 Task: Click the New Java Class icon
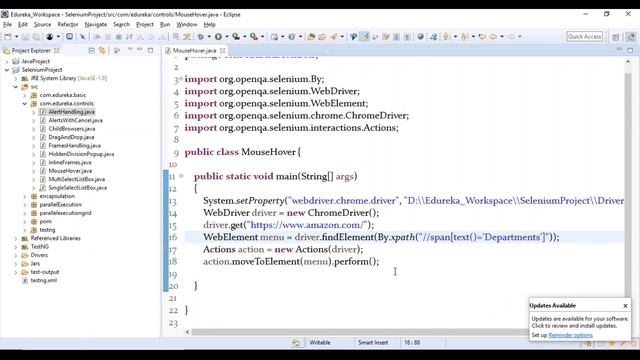click(291, 37)
